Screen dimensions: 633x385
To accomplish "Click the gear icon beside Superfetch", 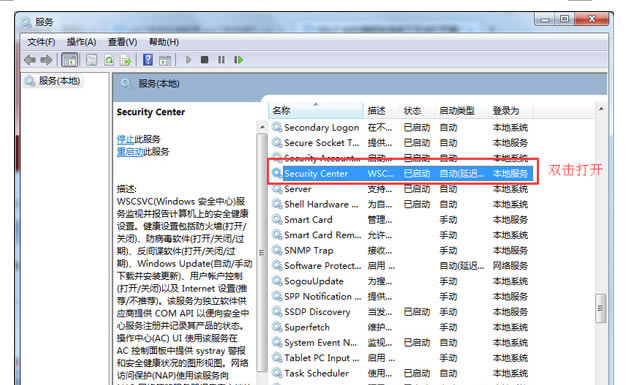I will click(x=277, y=327).
